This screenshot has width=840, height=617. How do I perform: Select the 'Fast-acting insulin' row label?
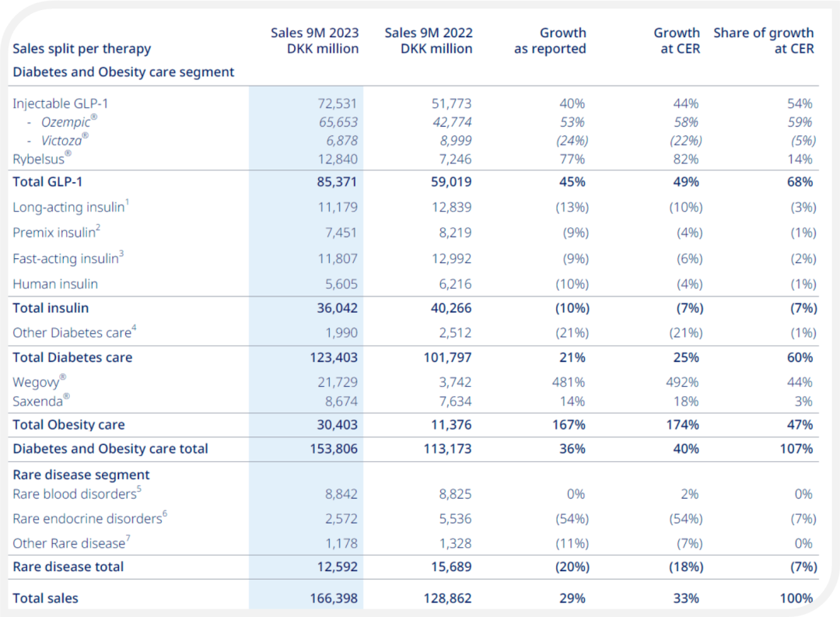(x=68, y=258)
